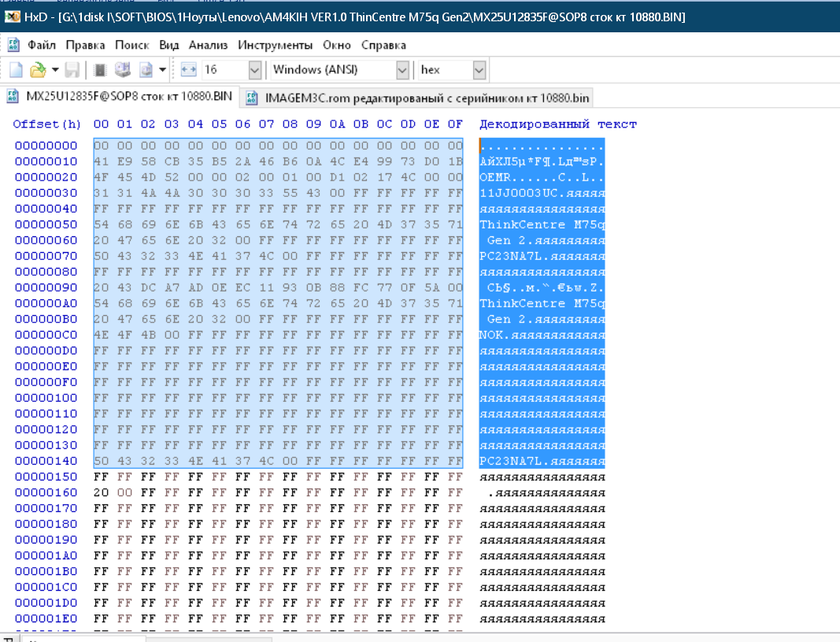Expand the disk image dropdown arrow

pos(162,69)
